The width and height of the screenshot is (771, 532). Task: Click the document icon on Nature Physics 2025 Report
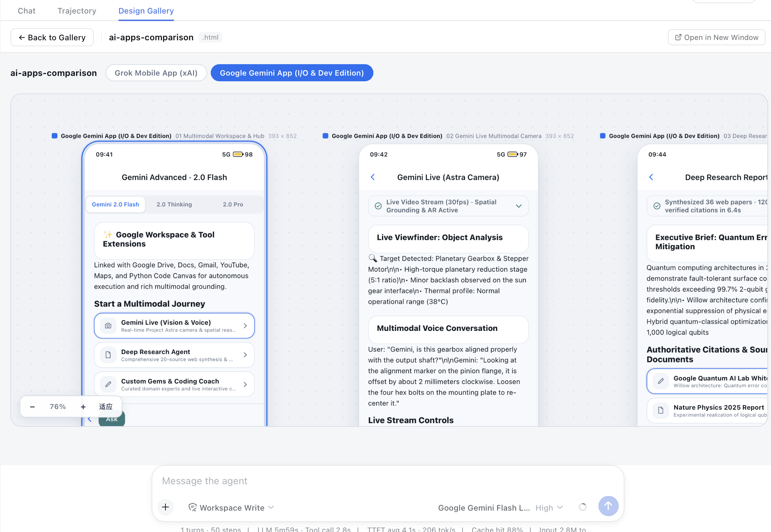coord(660,410)
